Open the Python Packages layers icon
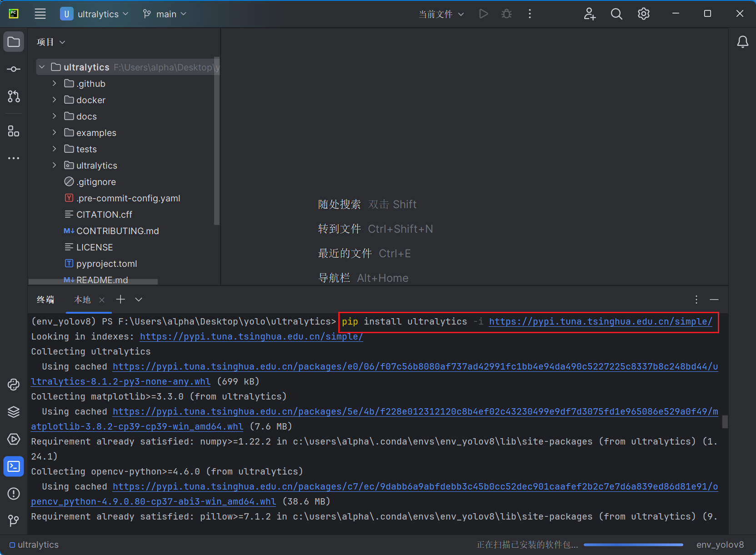This screenshot has width=756, height=555. click(14, 412)
